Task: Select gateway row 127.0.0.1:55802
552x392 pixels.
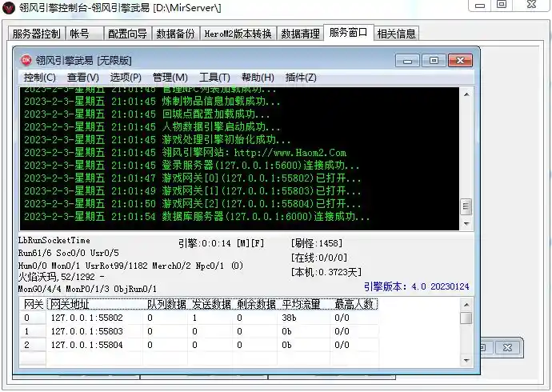Action: (x=199, y=318)
